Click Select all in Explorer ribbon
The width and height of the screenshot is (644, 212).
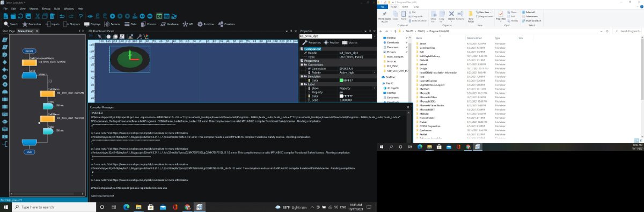pyautogui.click(x=530, y=12)
